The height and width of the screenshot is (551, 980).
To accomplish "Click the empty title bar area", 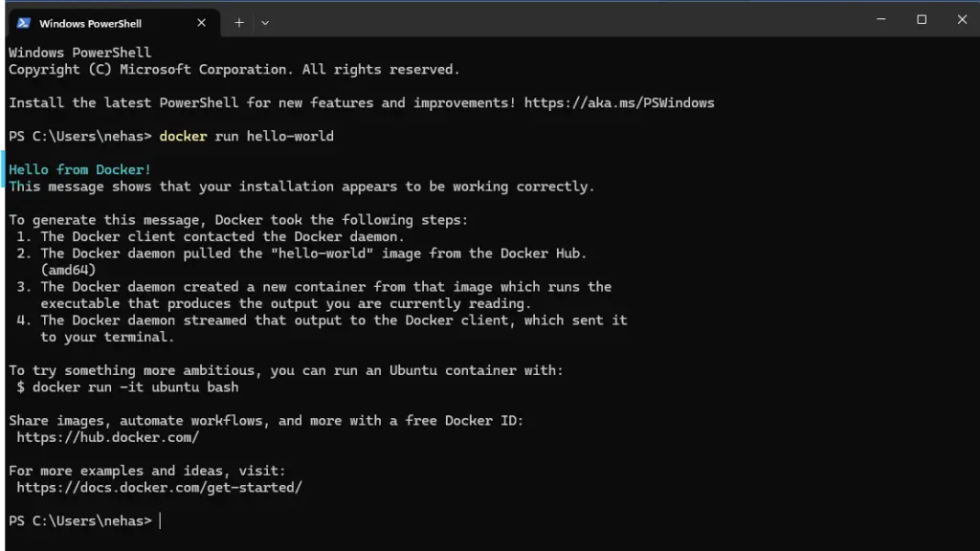I will tap(574, 21).
